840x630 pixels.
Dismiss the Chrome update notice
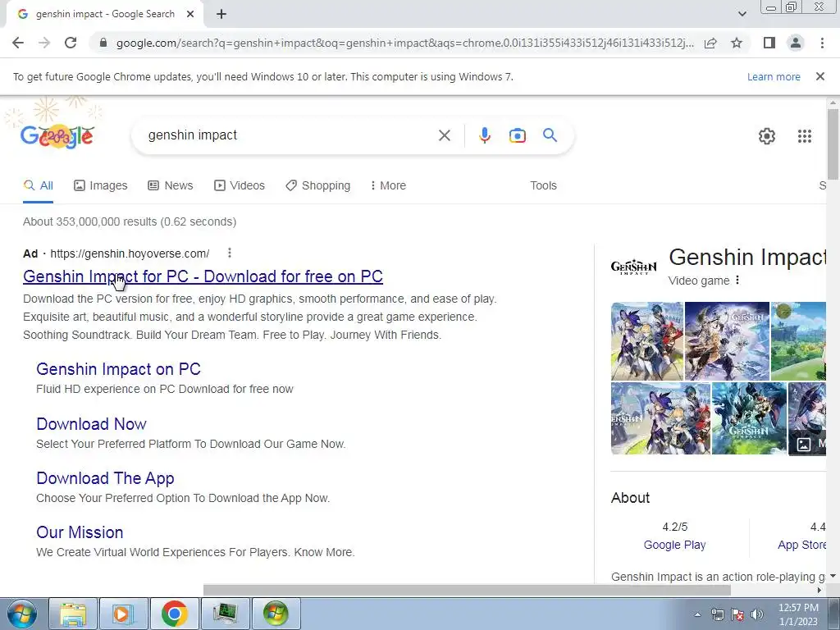click(819, 76)
